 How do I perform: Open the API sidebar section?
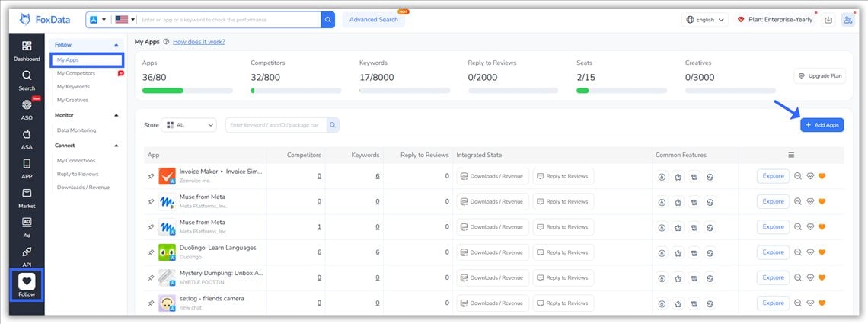[27, 256]
